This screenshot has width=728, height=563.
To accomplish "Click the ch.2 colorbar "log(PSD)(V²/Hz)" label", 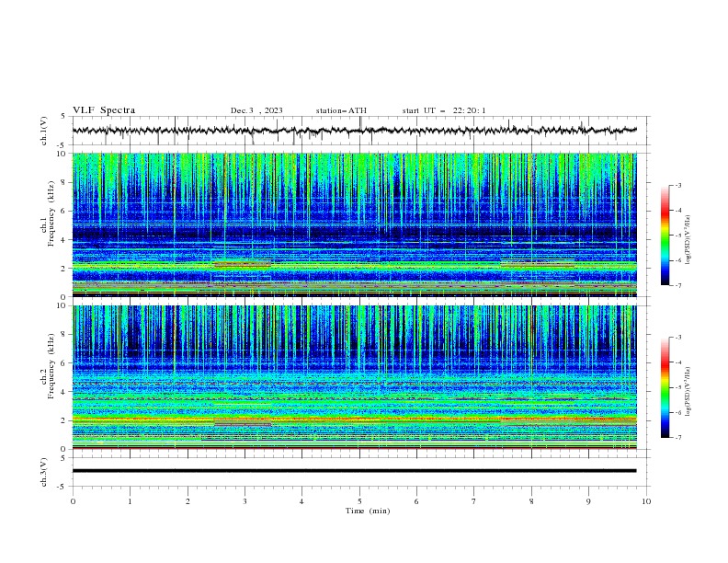I will (x=688, y=392).
